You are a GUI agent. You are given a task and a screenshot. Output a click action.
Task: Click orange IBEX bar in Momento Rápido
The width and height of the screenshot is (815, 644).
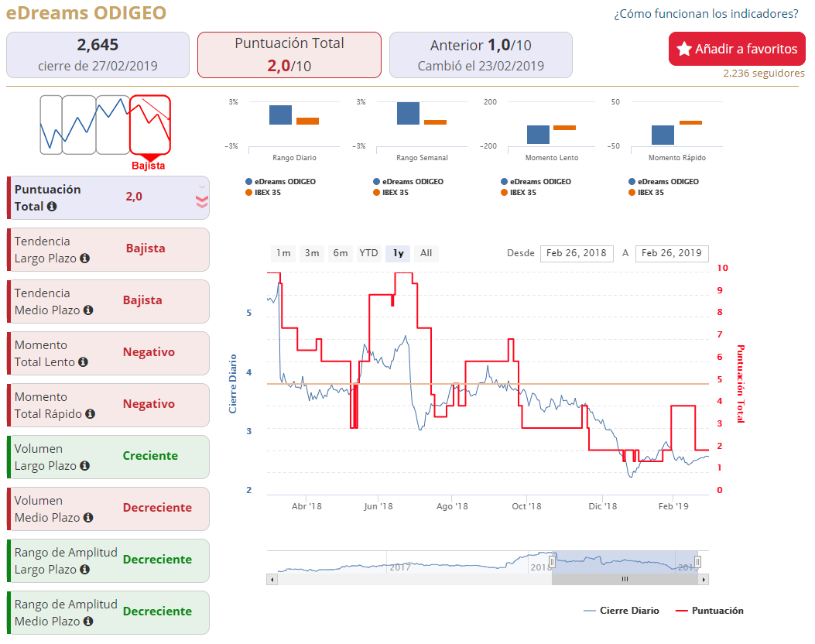(690, 122)
